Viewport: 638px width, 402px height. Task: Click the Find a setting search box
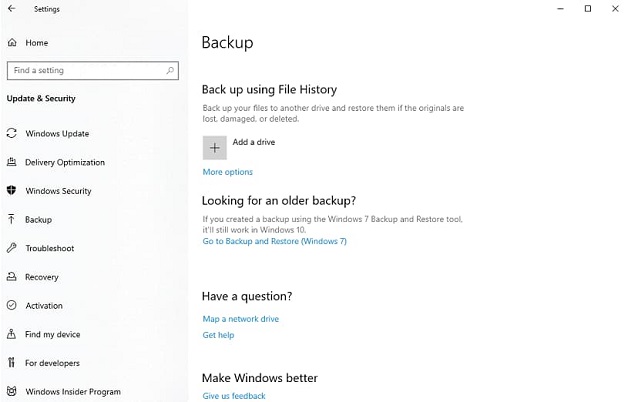click(x=93, y=70)
